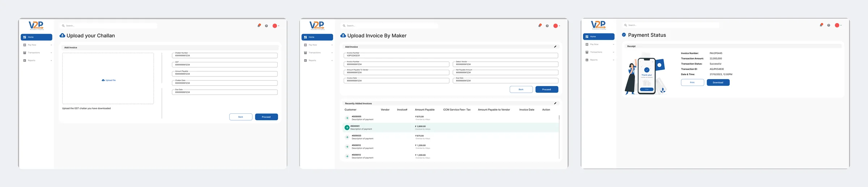Open Reports label in Payment Status sidebar
This screenshot has width=868, height=187.
594,60
